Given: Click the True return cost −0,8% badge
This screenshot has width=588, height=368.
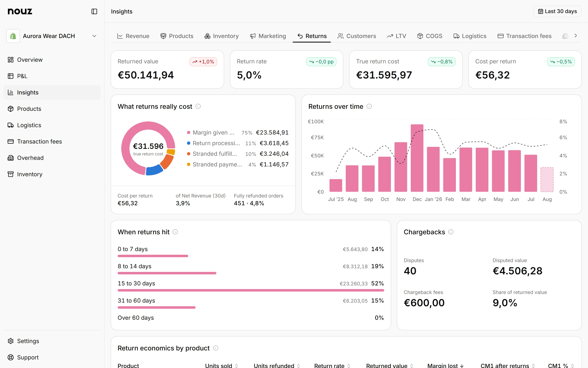Looking at the screenshot, I should [x=442, y=62].
